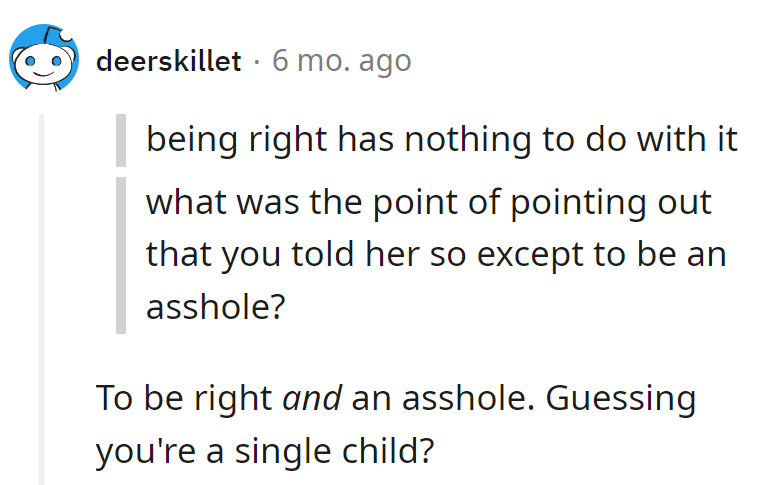
Task: Click the gray bar beside the second quote
Action: [x=121, y=254]
